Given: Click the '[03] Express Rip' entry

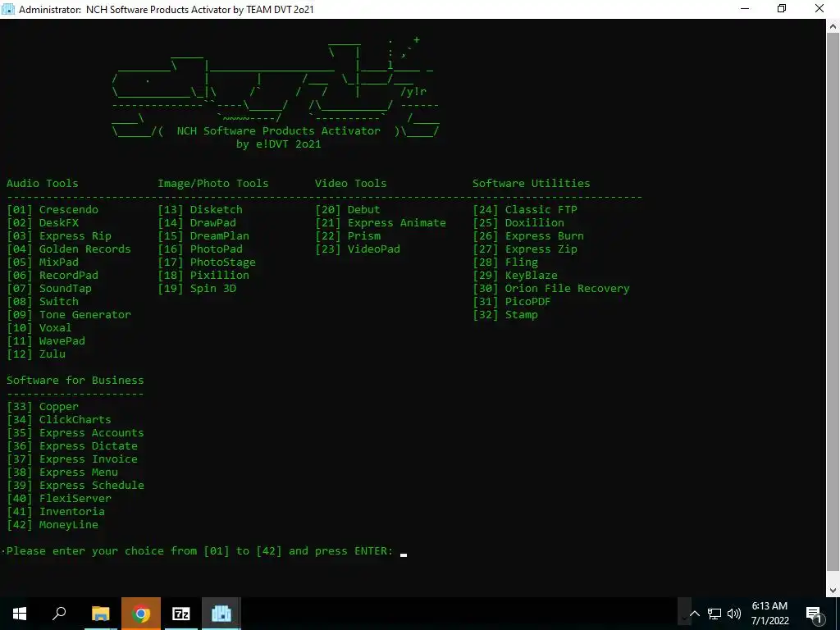Looking at the screenshot, I should [x=59, y=236].
